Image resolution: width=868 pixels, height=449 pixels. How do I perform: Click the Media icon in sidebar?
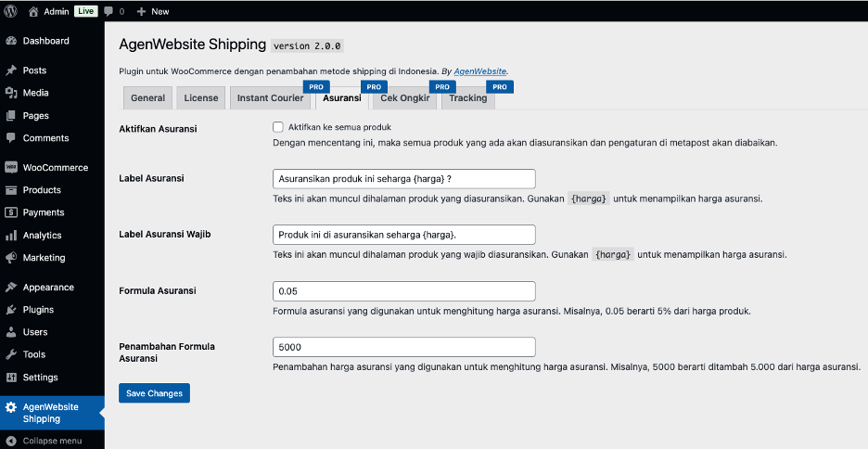11,93
